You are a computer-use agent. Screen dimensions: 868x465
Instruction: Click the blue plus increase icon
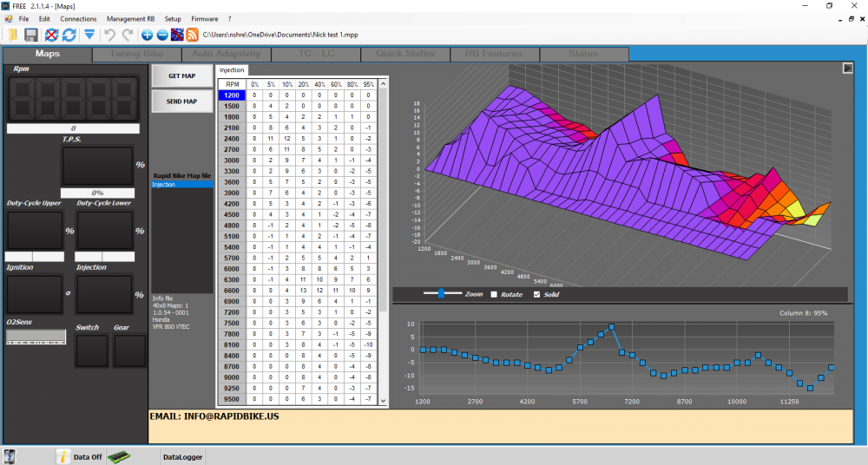pyautogui.click(x=147, y=35)
